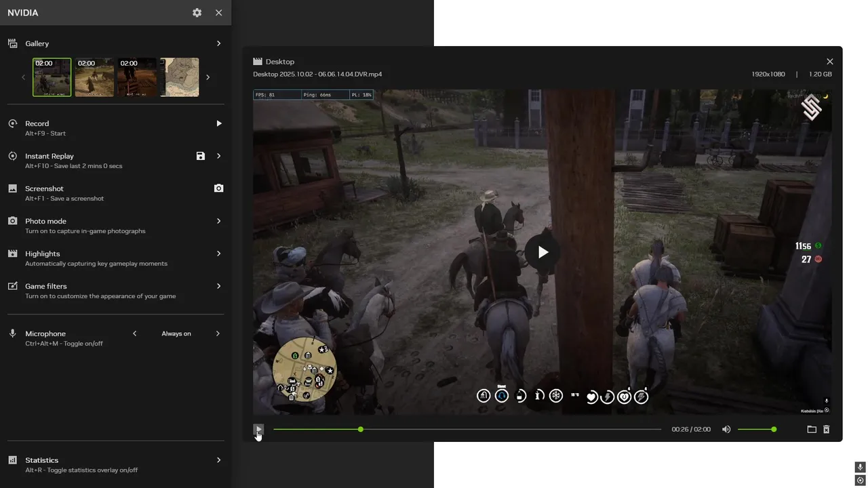868x488 pixels.
Task: Click the Always on microphone value
Action: pyautogui.click(x=176, y=333)
